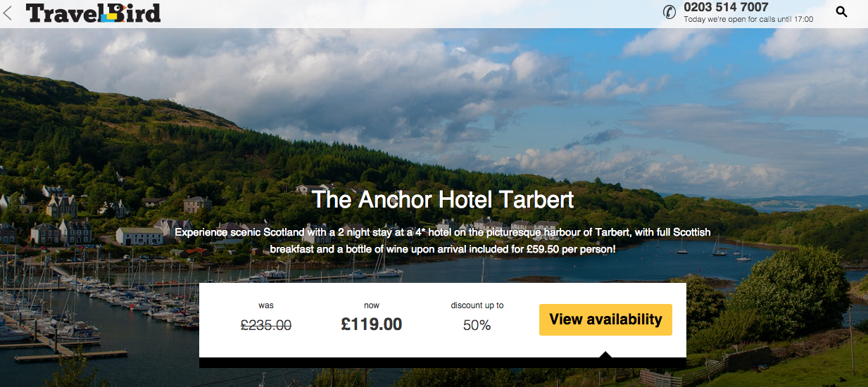
Task: Click the "was" price label
Action: click(x=266, y=305)
